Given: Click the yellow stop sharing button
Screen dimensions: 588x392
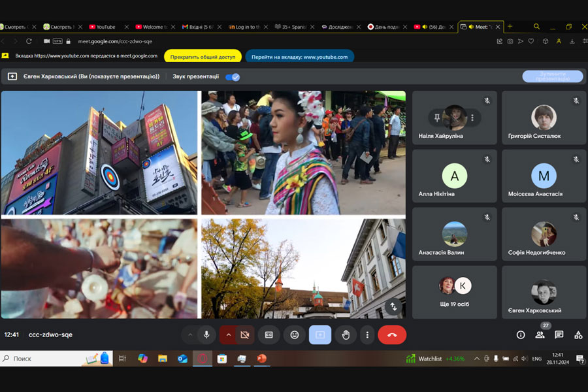Looking at the screenshot, I should tap(203, 57).
